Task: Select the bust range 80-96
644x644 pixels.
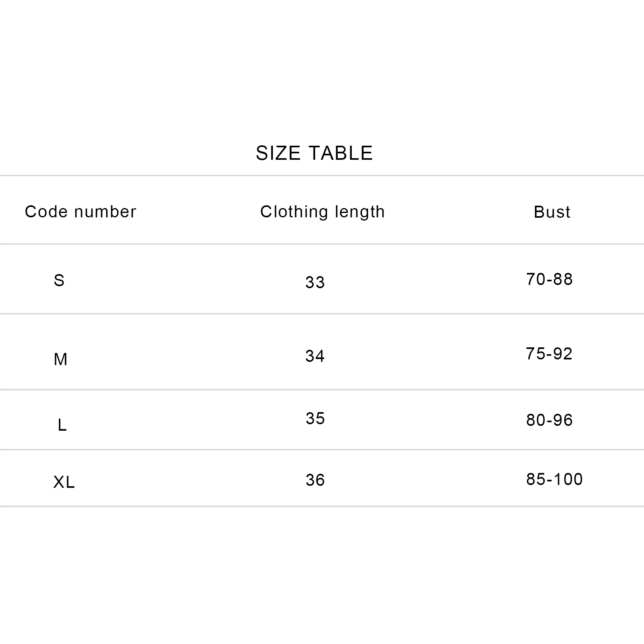Action: pos(549,420)
